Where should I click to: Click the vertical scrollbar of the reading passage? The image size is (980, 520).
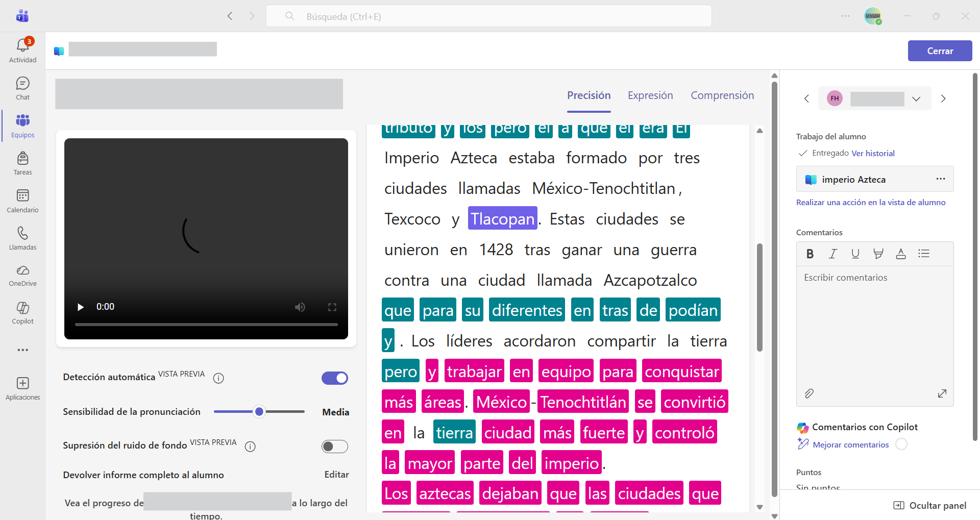(759, 298)
